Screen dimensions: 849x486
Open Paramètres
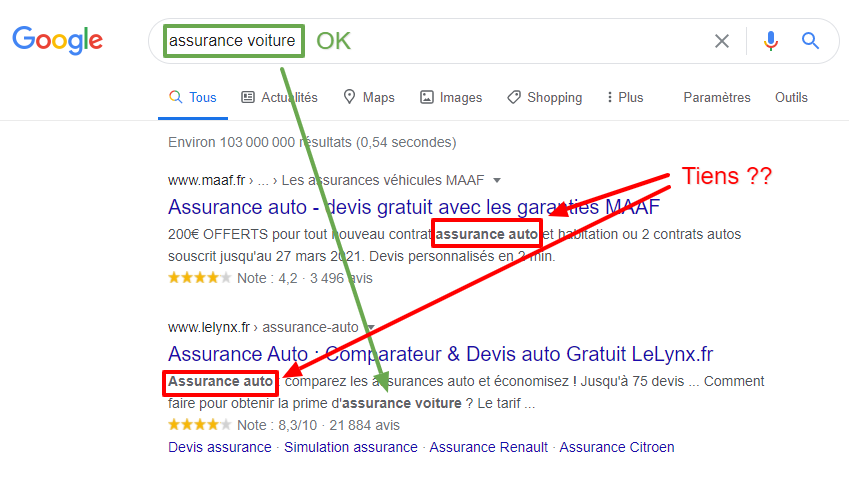(717, 97)
